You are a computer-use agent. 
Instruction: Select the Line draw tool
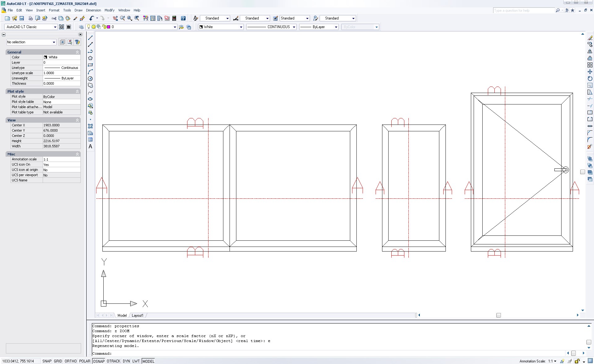pyautogui.click(x=90, y=38)
